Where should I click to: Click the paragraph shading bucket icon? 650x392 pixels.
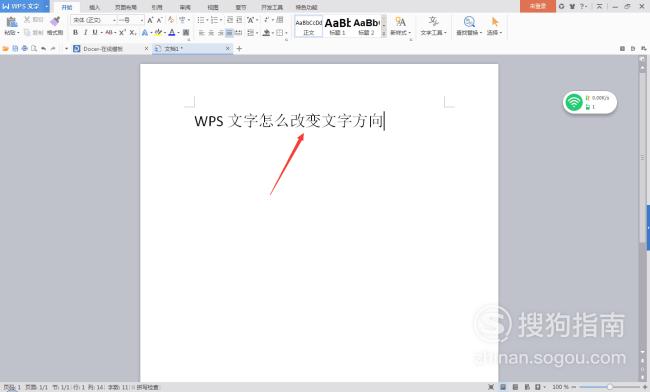click(267, 32)
